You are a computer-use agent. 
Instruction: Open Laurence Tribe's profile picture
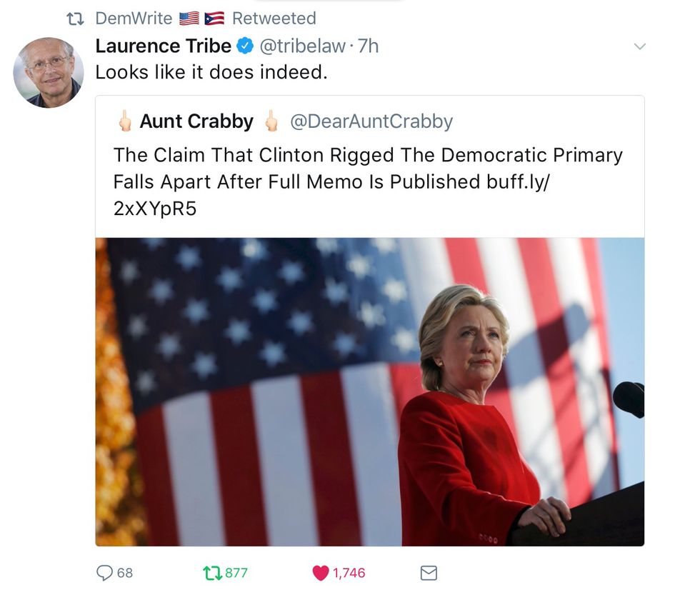49,73
